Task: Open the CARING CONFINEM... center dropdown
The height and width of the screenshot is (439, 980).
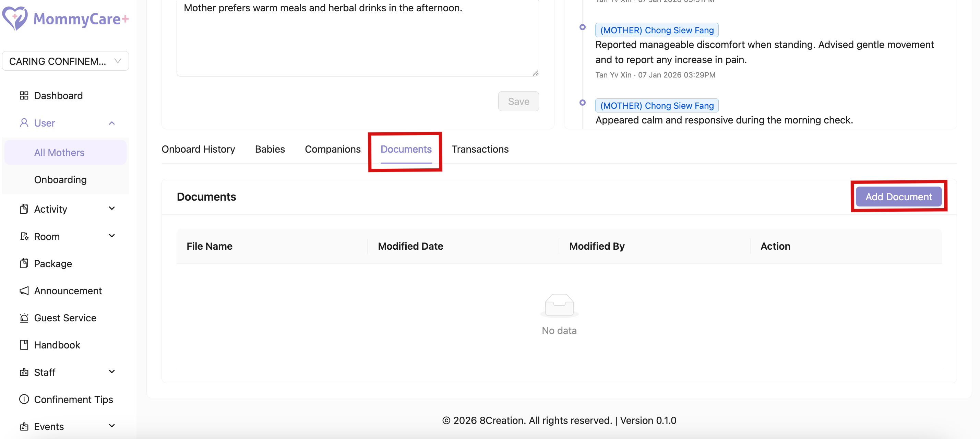Action: [65, 61]
